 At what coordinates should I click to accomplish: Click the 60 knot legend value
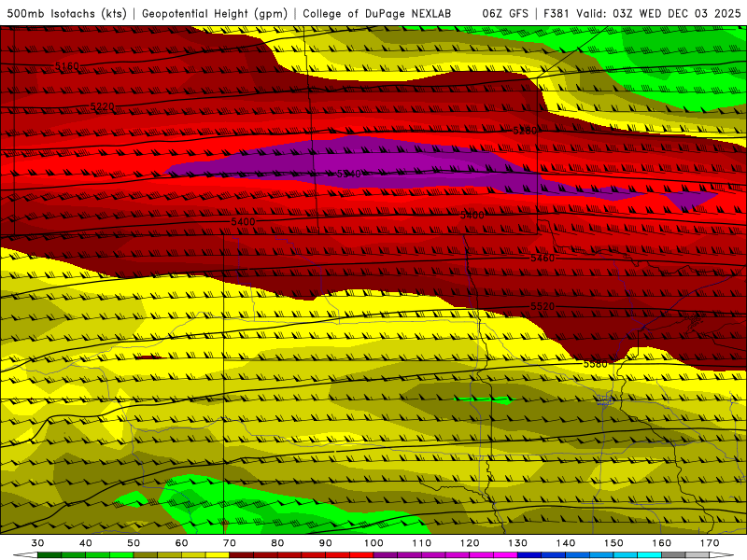[181, 543]
